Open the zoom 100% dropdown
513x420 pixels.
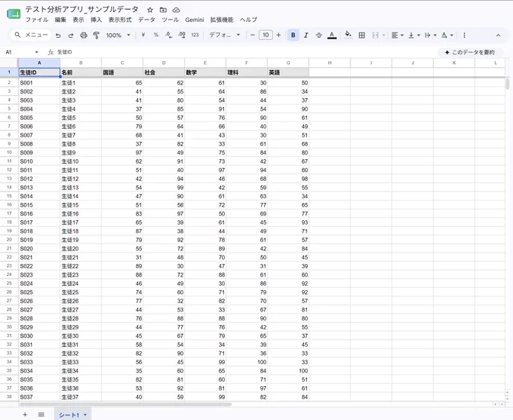pyautogui.click(x=118, y=35)
